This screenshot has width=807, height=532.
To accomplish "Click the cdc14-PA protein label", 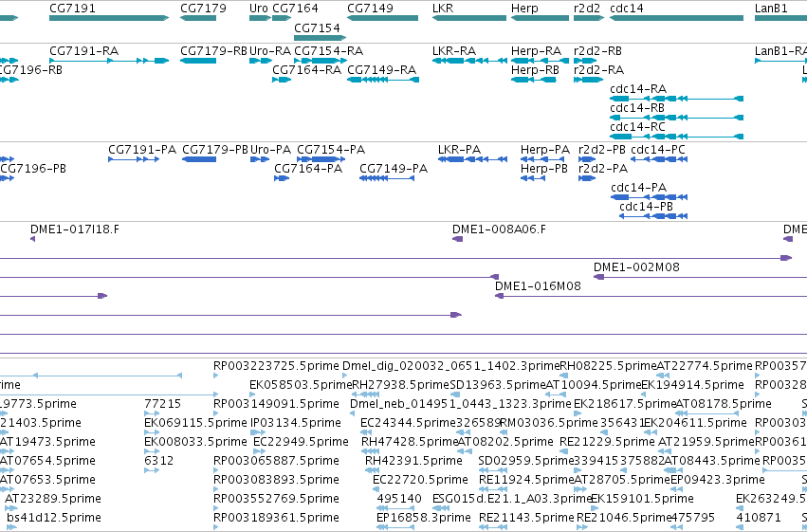I will pyautogui.click(x=639, y=188).
